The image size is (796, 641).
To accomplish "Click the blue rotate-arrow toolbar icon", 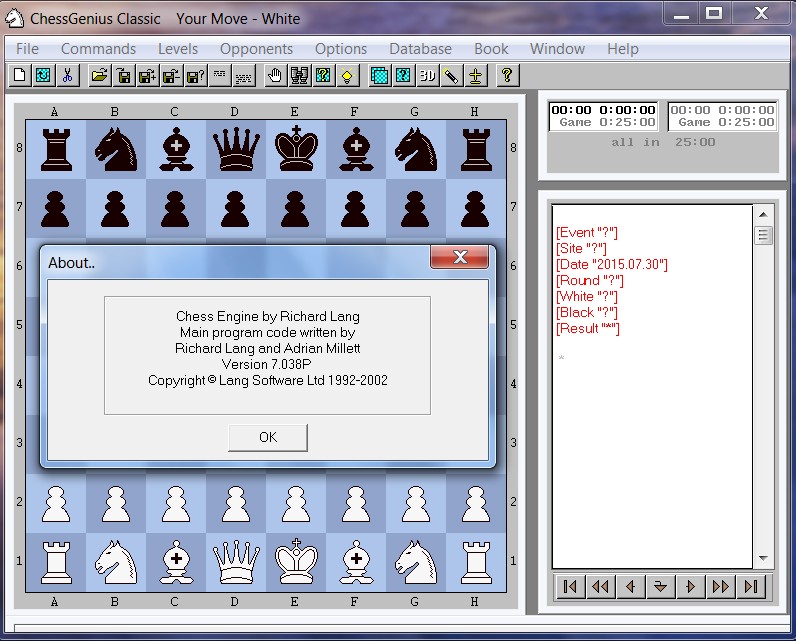I will pyautogui.click(x=44, y=76).
